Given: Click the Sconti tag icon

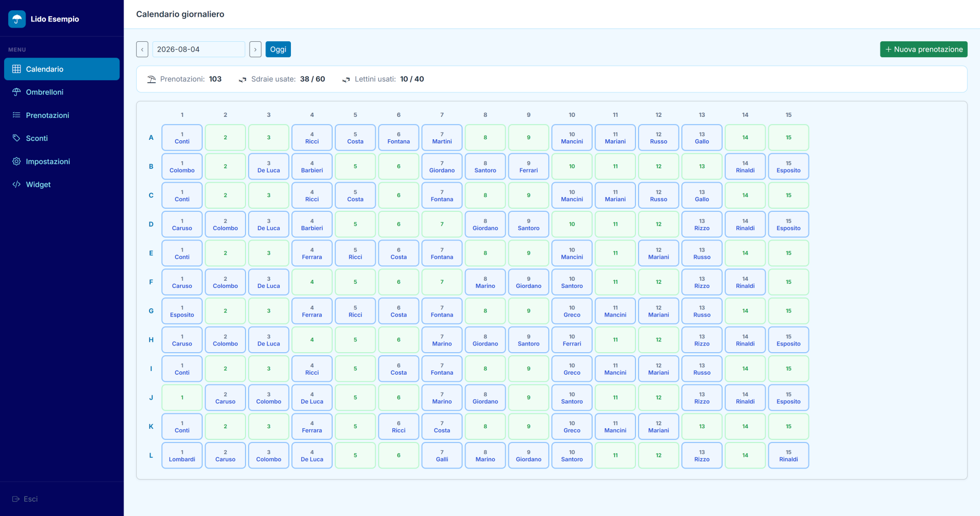Looking at the screenshot, I should click(16, 138).
